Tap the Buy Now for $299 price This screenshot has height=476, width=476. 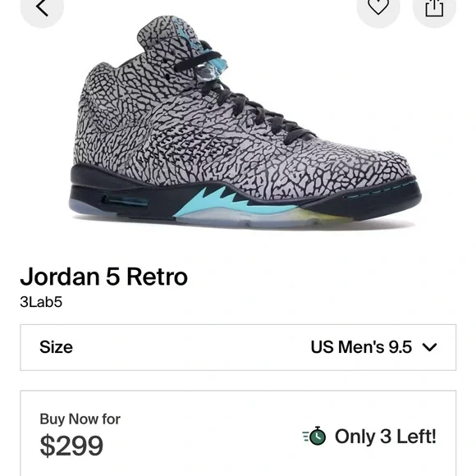(80, 435)
